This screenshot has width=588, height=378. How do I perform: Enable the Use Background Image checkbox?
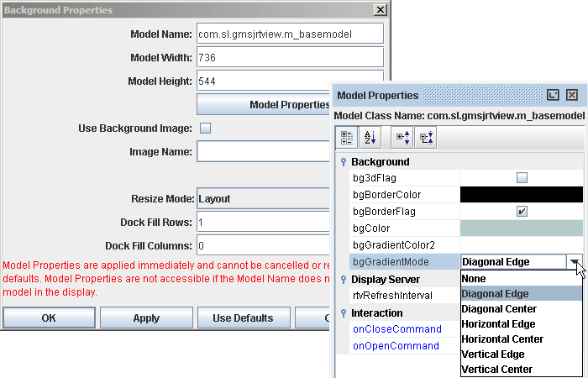point(205,129)
